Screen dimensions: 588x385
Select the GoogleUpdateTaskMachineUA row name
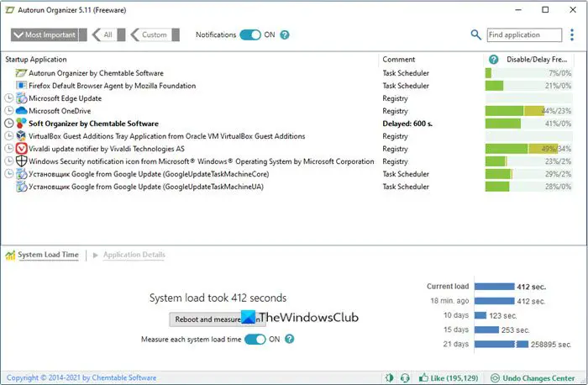(146, 187)
